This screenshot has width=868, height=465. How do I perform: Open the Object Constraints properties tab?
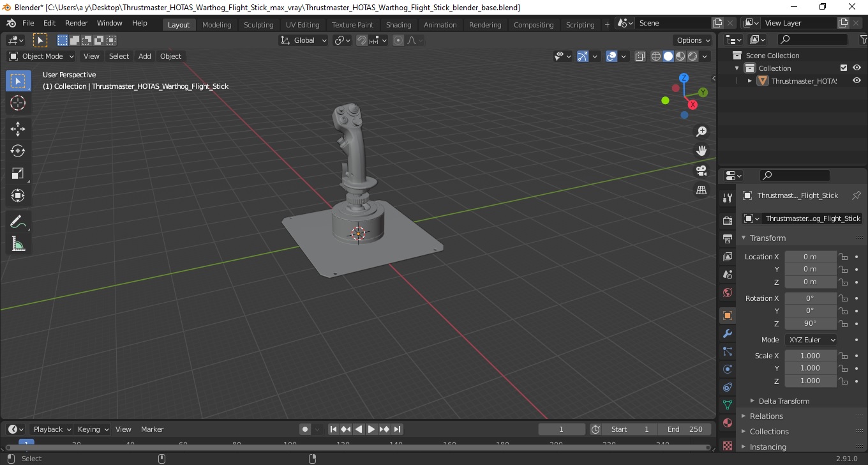coord(727,387)
